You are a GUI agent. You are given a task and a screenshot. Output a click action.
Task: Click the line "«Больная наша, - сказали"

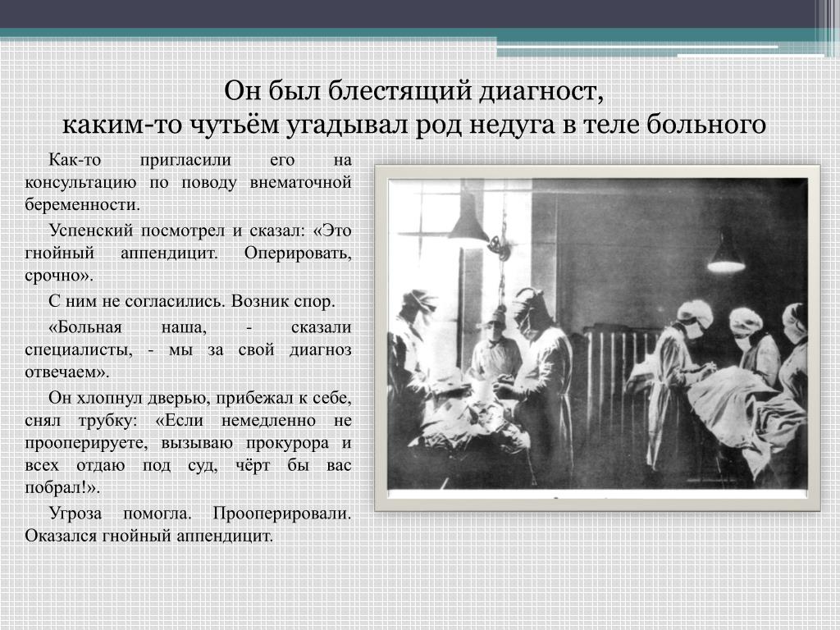(x=200, y=326)
